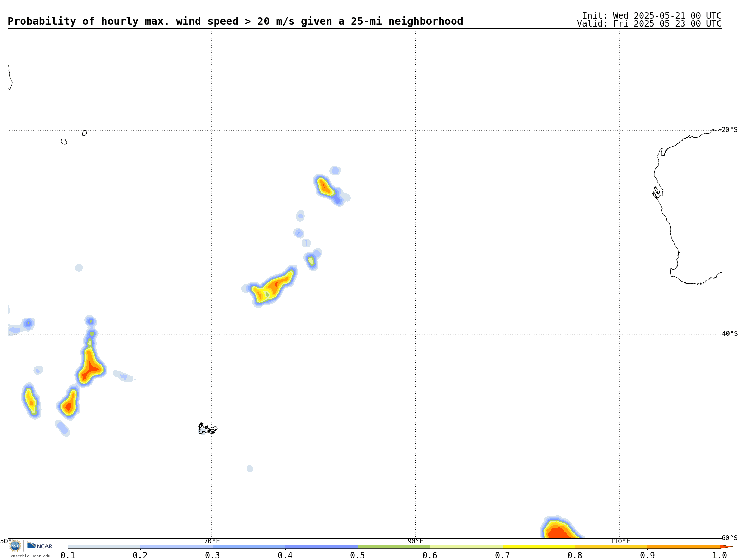Click the yellow 0.7–0.8 colorbar segment
The image size is (744, 560).
539,547
